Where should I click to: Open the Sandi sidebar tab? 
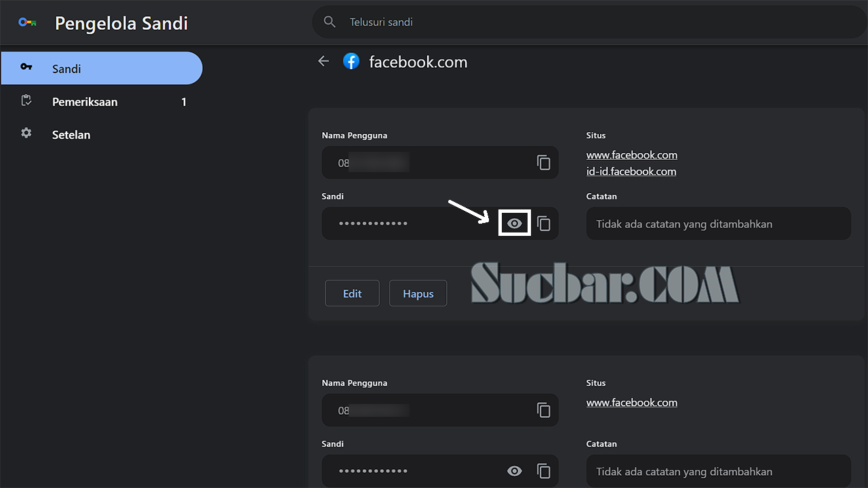pyautogui.click(x=102, y=68)
